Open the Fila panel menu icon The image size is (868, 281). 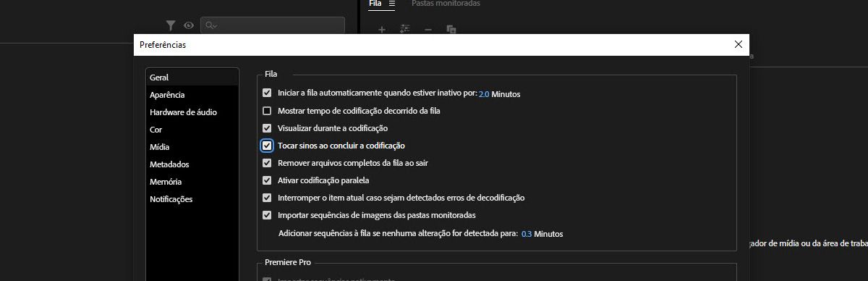coord(391,4)
